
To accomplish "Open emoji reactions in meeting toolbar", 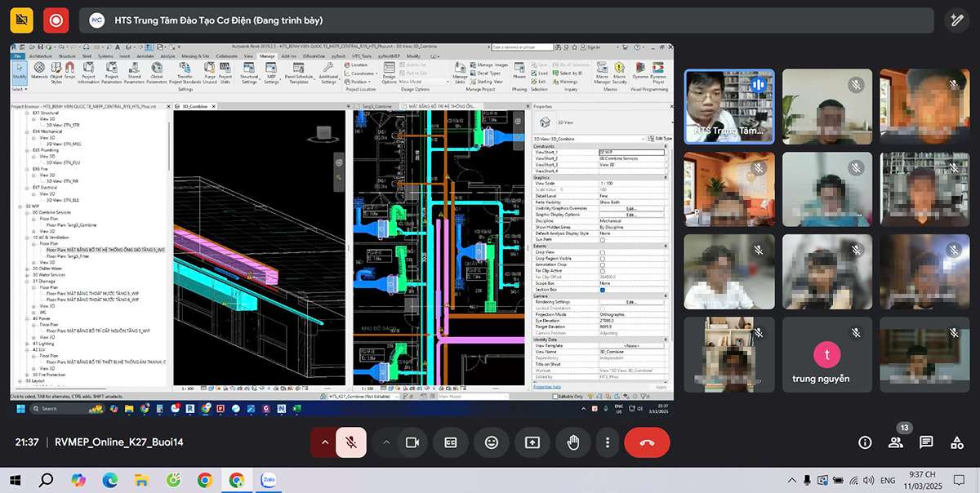I will (492, 442).
